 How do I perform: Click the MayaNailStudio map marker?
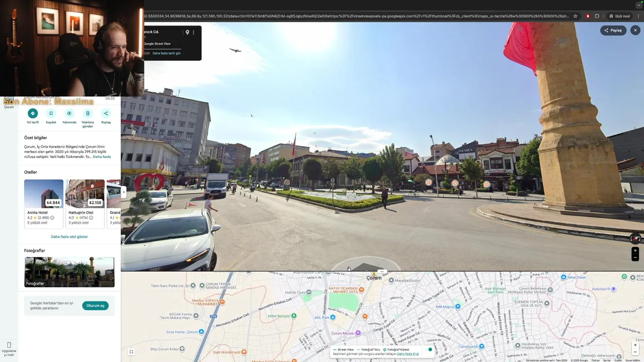(391, 281)
